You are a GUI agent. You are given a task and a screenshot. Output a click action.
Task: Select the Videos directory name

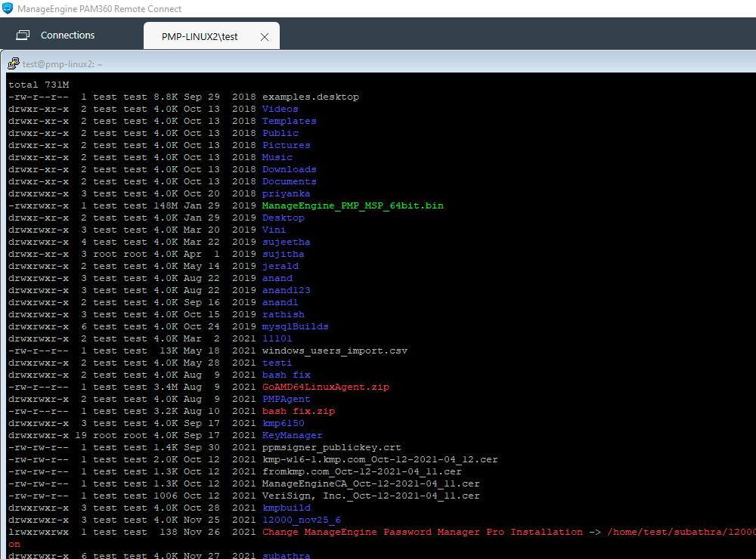coord(280,109)
